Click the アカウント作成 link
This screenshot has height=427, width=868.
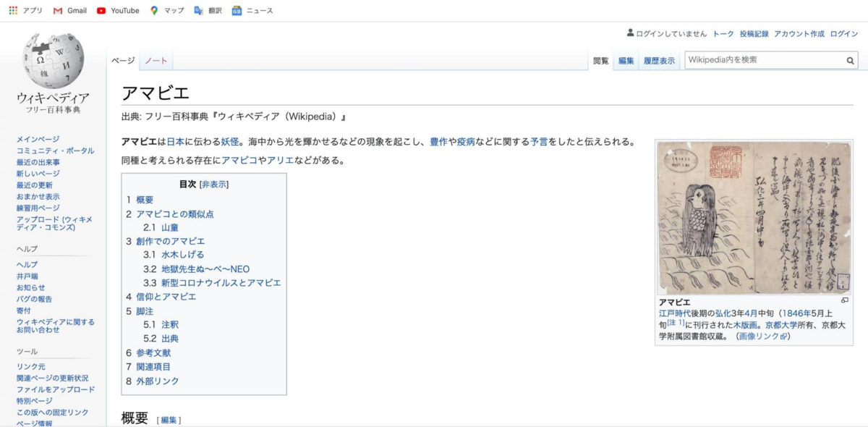point(799,33)
